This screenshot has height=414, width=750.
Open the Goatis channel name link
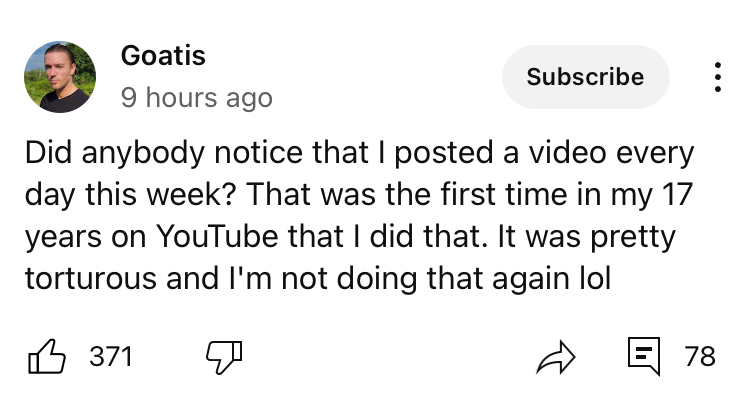tap(163, 56)
